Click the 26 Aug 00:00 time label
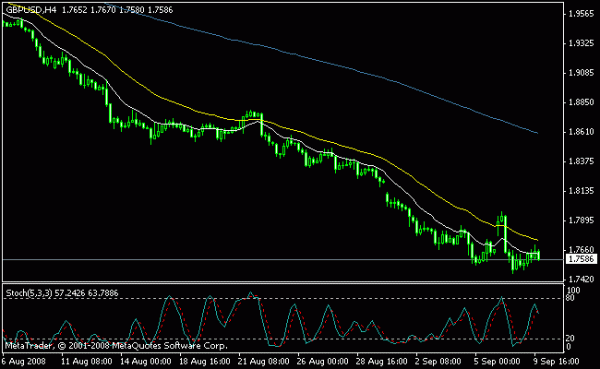 point(323,361)
